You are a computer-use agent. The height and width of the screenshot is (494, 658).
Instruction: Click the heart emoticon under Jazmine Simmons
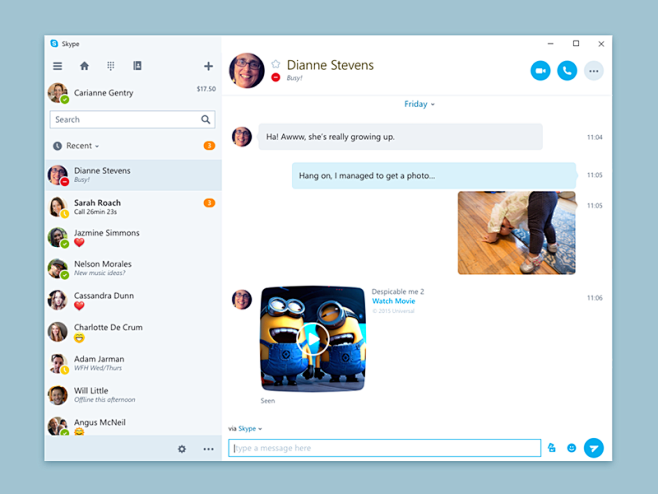(79, 243)
